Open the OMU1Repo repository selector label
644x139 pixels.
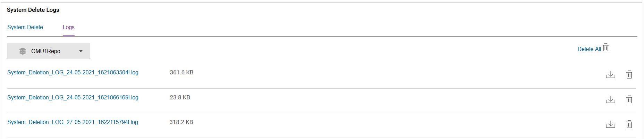tap(46, 51)
